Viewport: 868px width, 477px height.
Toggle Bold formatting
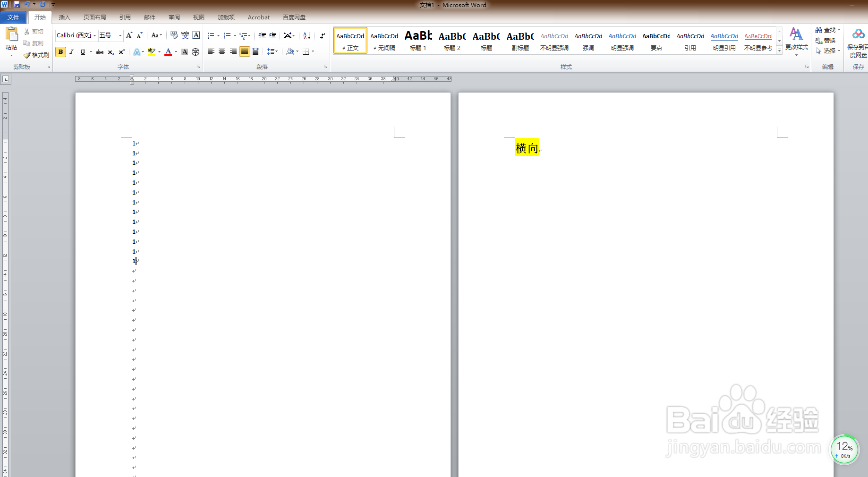tap(60, 52)
